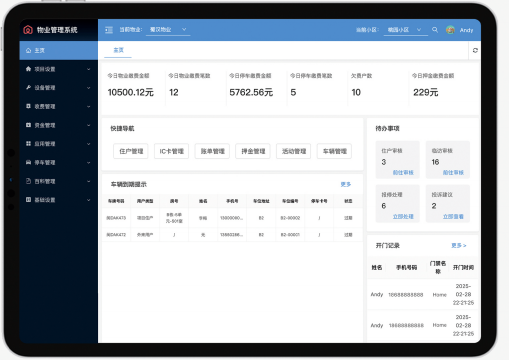Click the first Andy row in door records
This screenshot has width=509, height=360.
coord(422,295)
